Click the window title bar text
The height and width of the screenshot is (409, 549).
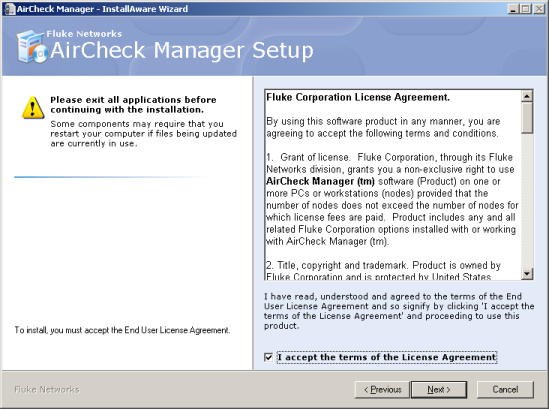(102, 9)
